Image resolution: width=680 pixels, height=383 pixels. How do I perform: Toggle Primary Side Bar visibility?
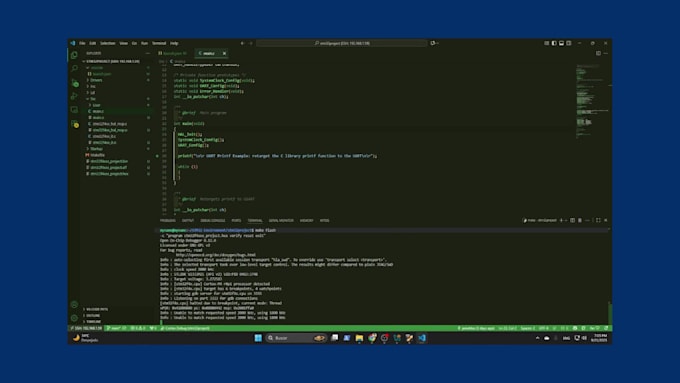pyautogui.click(x=554, y=43)
